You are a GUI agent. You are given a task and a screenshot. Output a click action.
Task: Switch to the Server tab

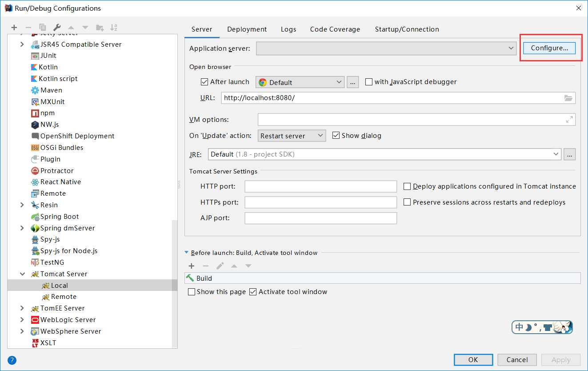(x=202, y=29)
